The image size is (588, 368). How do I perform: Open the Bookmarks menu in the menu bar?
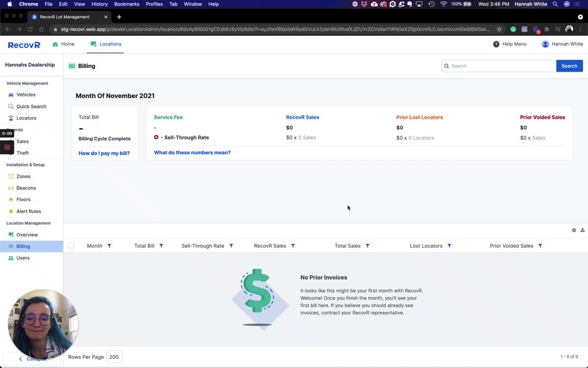[127, 4]
